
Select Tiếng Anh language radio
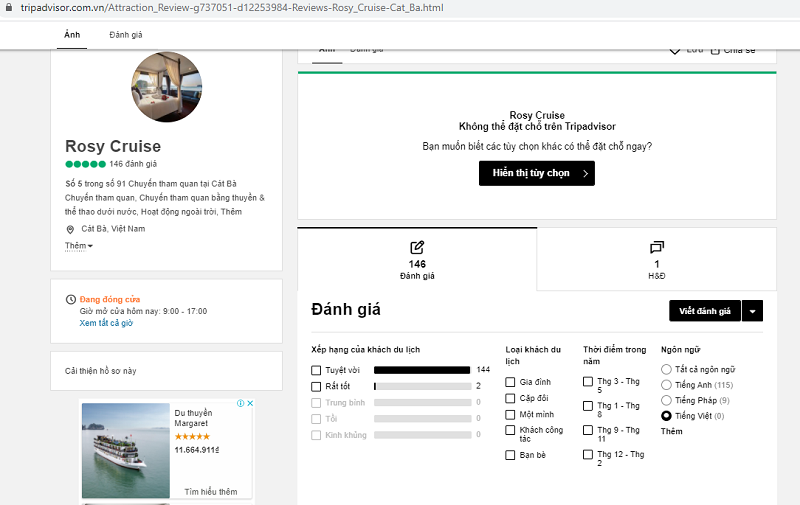tap(666, 385)
